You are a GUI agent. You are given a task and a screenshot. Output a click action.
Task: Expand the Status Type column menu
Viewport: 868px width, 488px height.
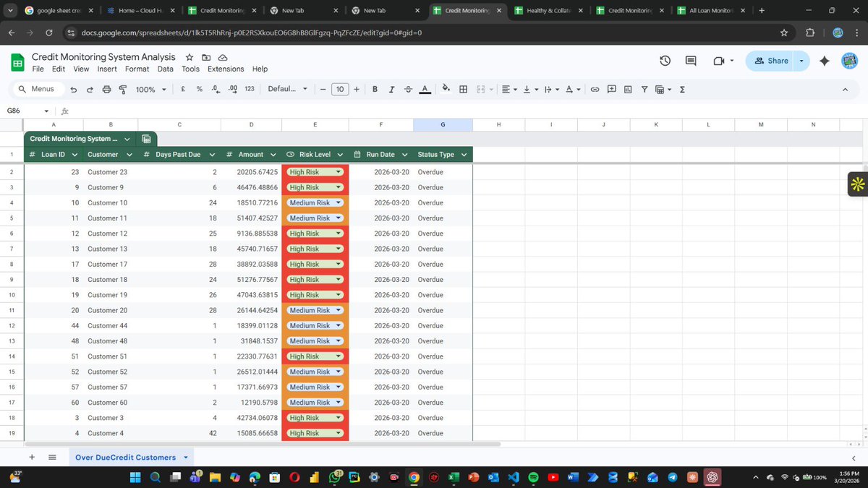pos(464,154)
